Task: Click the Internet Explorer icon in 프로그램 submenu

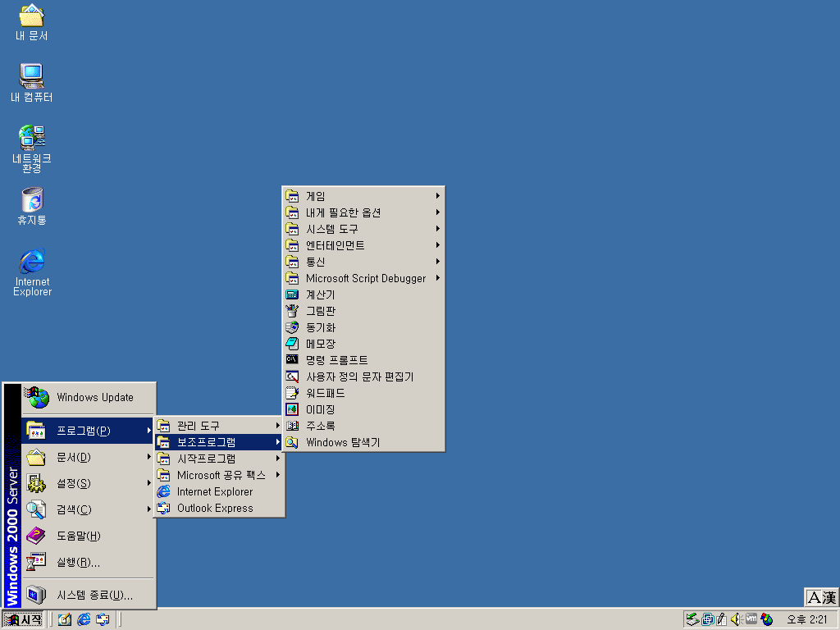Action: (x=163, y=491)
